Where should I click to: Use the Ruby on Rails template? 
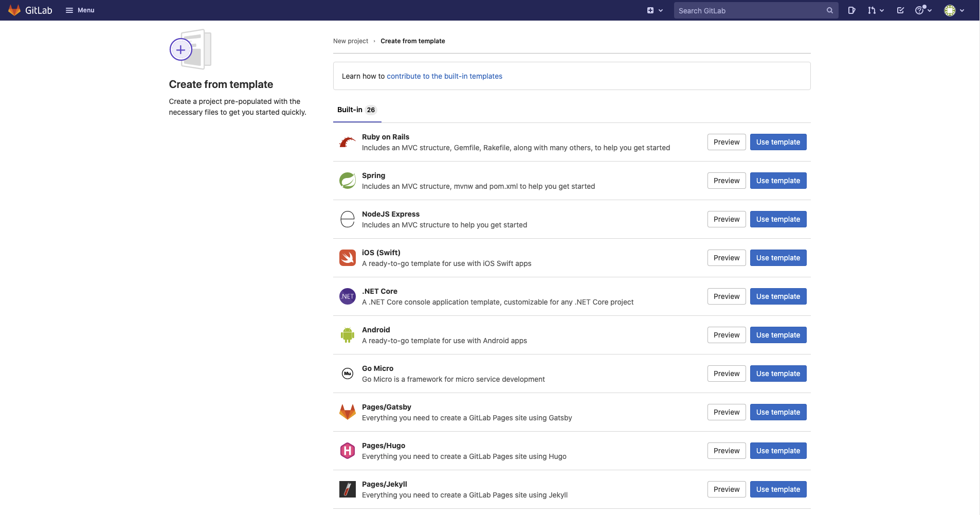pos(778,142)
